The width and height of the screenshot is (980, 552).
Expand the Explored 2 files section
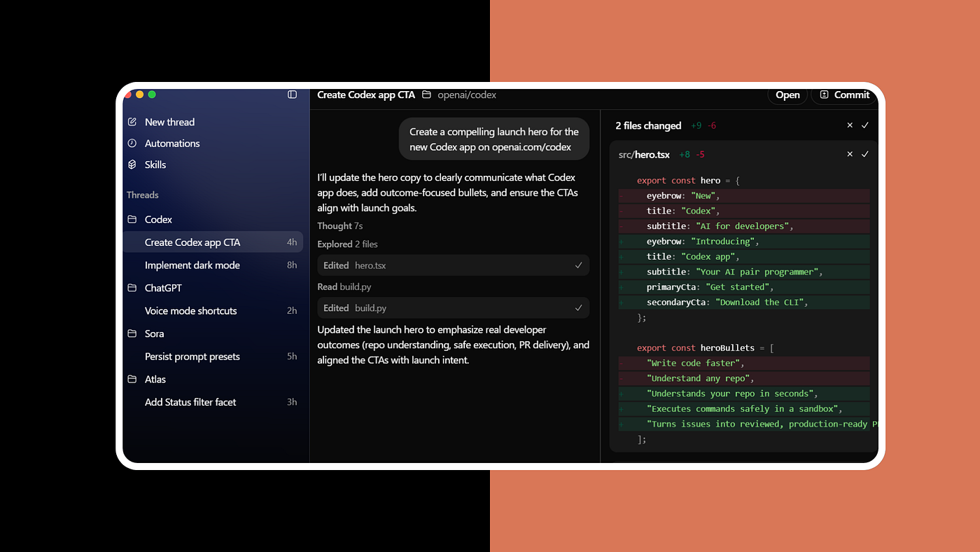[x=347, y=244]
